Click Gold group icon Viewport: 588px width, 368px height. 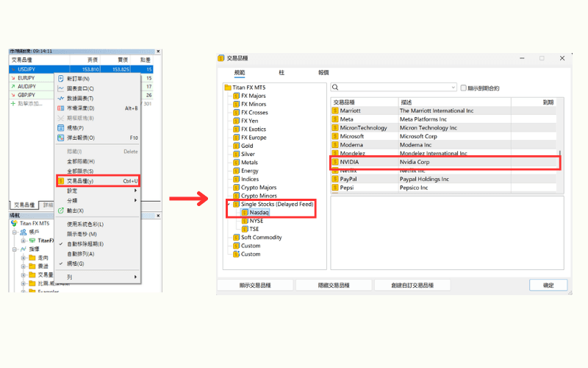(x=236, y=146)
